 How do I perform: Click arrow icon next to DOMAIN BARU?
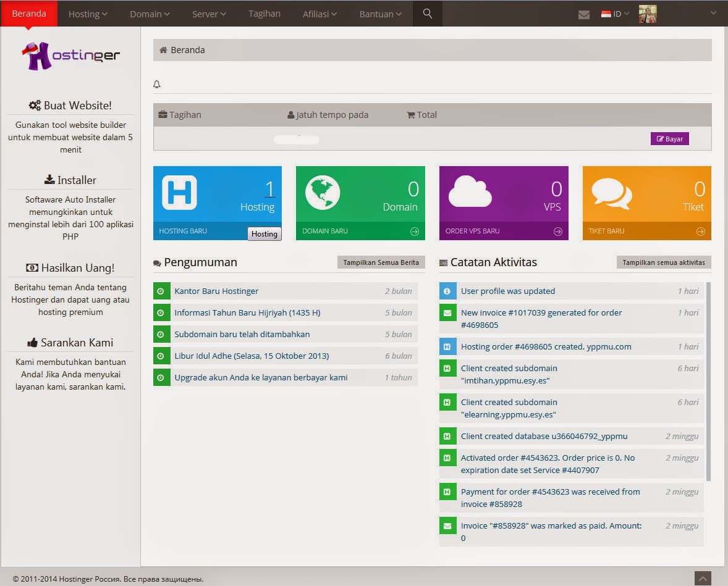point(415,231)
